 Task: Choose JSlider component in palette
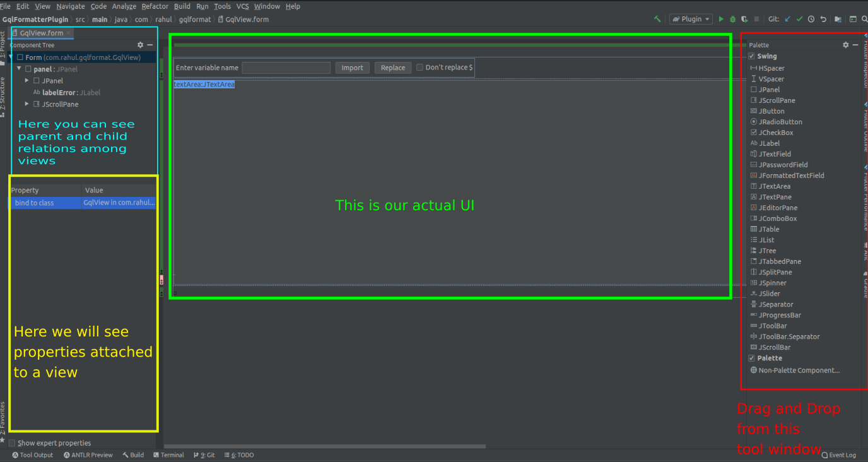(x=765, y=293)
